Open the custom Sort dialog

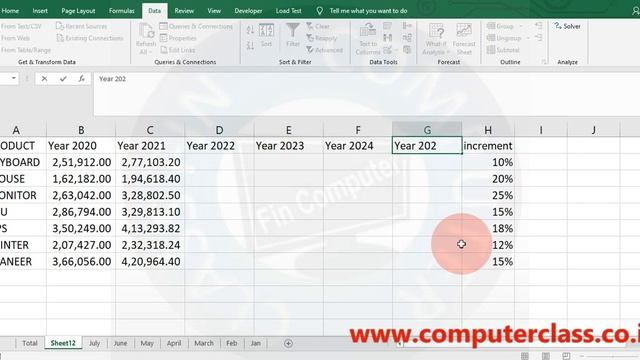[266, 36]
